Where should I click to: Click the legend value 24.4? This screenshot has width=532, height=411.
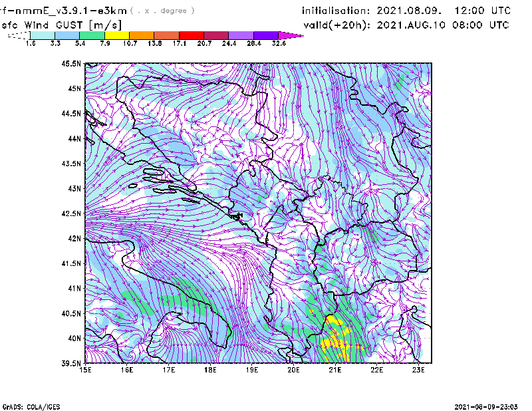tap(229, 43)
